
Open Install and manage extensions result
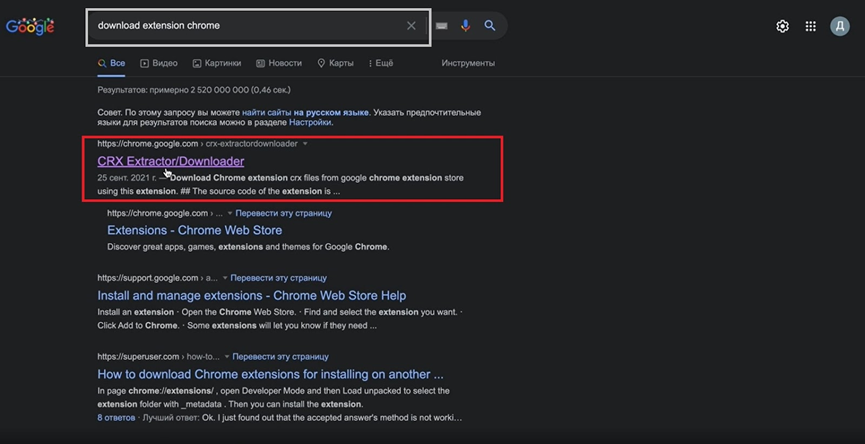click(252, 296)
